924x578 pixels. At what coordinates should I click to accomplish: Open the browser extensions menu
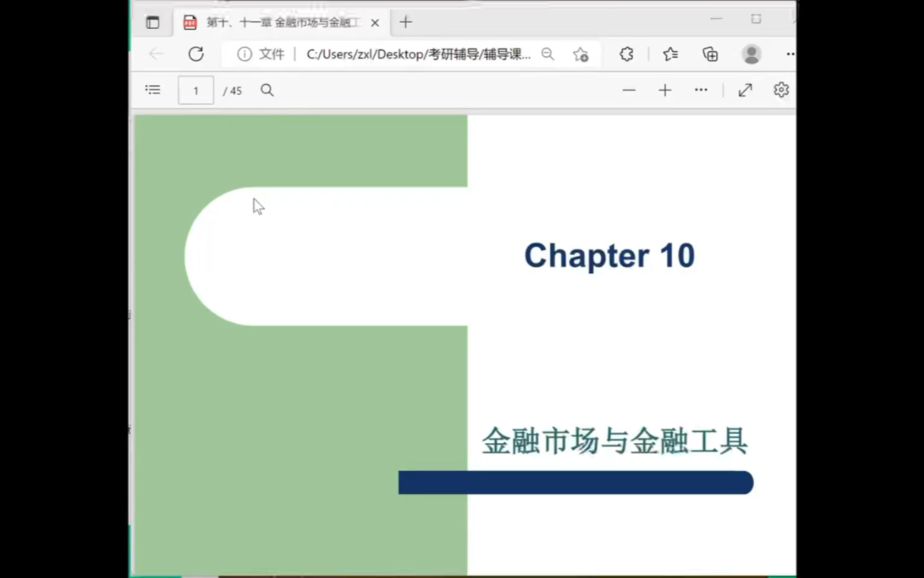pyautogui.click(x=626, y=54)
